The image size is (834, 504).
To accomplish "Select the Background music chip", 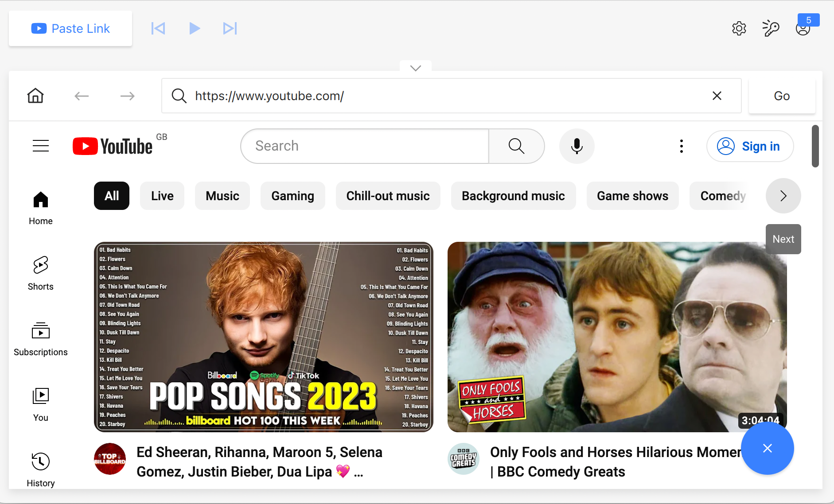I will pyautogui.click(x=514, y=196).
